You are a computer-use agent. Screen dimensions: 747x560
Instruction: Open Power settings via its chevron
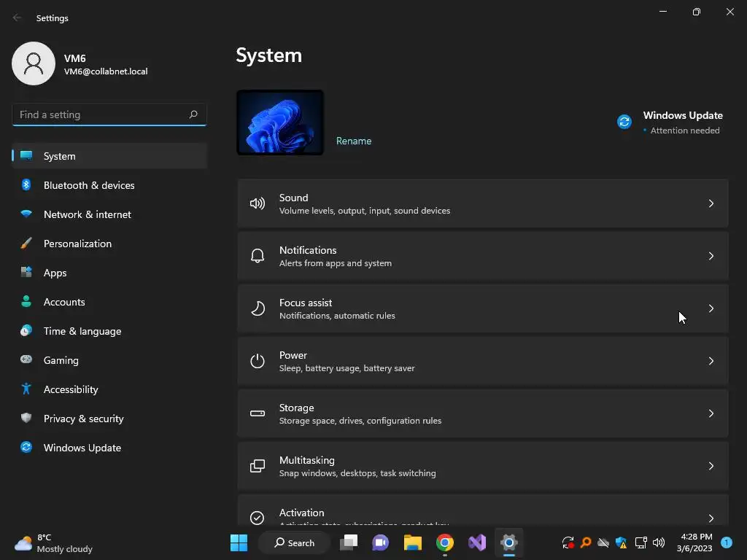click(x=711, y=361)
